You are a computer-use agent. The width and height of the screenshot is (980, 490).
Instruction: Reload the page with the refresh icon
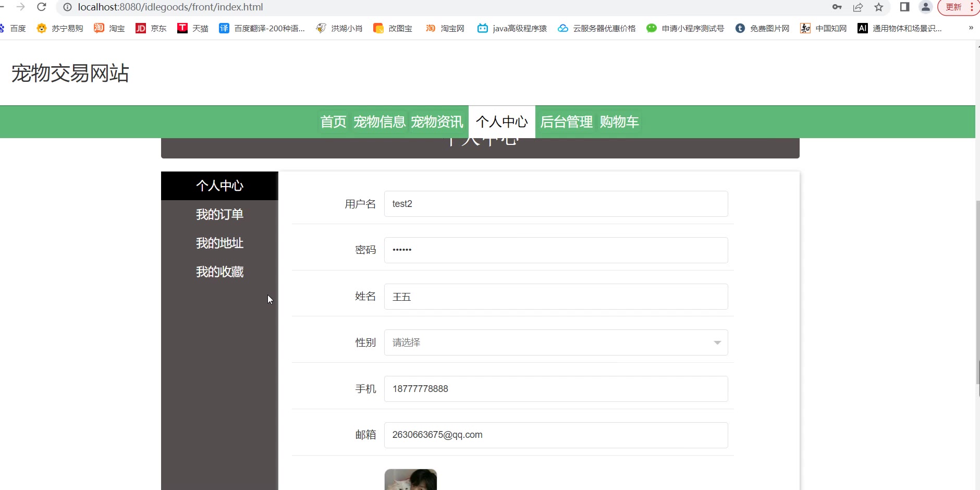coord(42,7)
